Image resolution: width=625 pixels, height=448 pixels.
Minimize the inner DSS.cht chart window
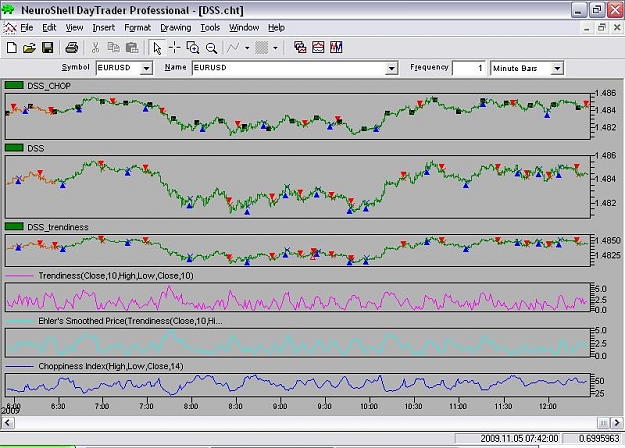click(587, 28)
